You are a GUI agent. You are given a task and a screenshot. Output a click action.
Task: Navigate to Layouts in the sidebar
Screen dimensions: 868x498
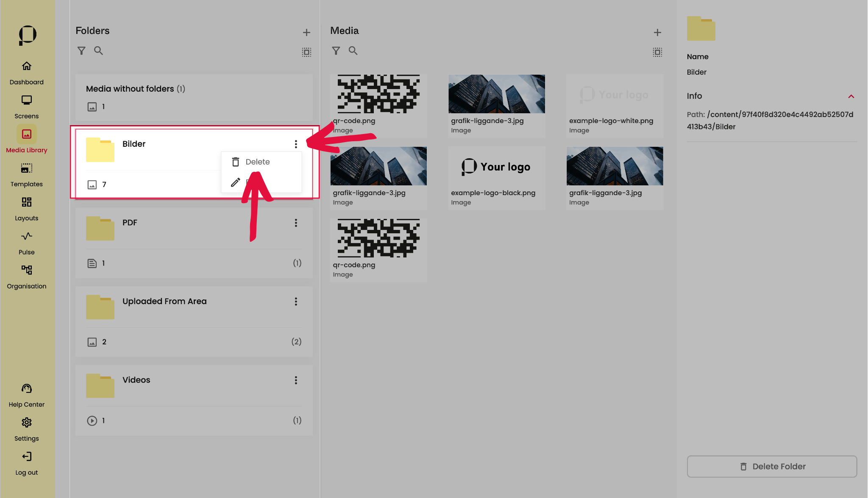point(26,208)
